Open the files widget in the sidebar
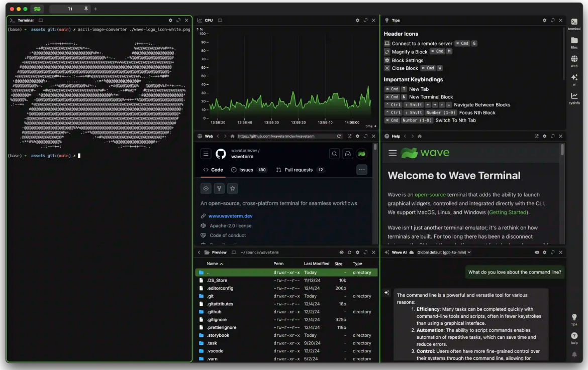 coord(574,42)
